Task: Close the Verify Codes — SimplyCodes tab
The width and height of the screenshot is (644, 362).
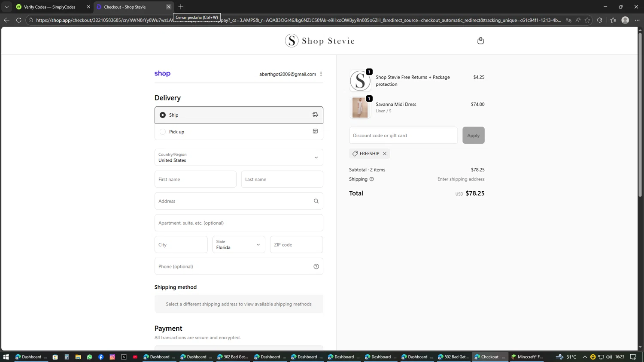Action: pos(88,7)
